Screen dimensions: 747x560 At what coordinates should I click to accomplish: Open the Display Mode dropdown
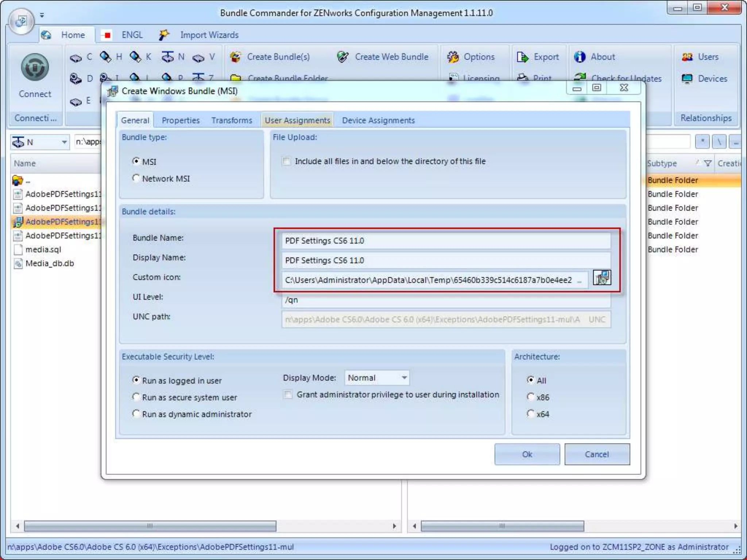(404, 378)
